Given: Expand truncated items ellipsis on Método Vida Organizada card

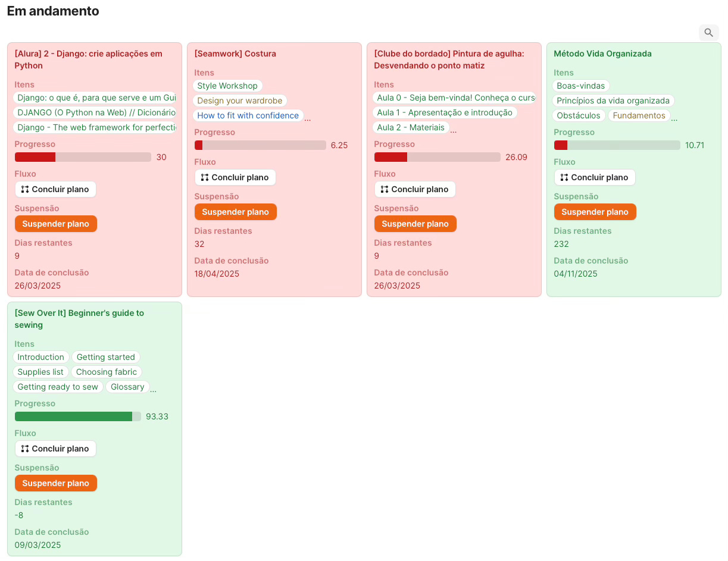Looking at the screenshot, I should (674, 118).
